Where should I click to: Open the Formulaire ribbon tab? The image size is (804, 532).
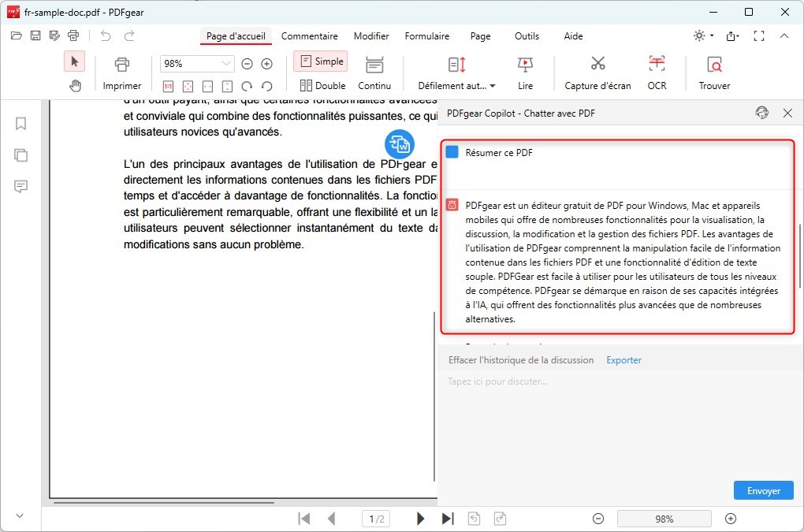coord(426,36)
